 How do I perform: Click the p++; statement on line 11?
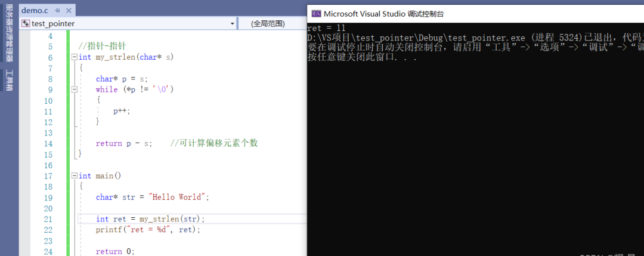pos(122,112)
